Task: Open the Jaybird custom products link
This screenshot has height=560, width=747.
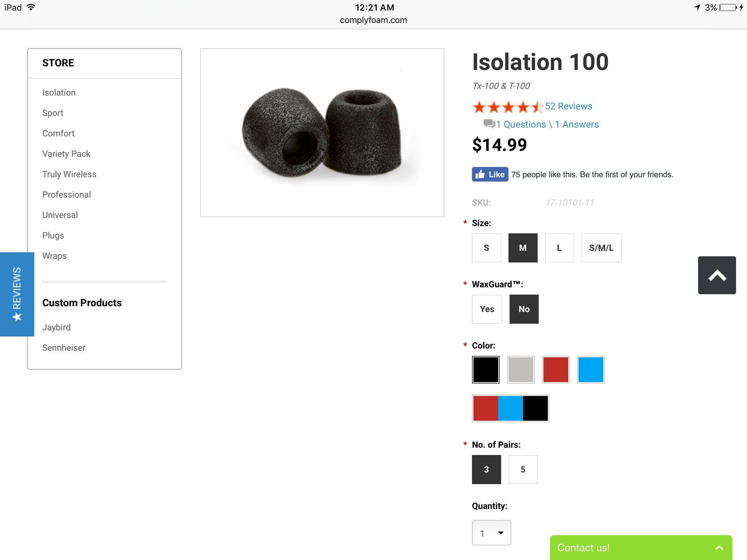Action: 57,327
